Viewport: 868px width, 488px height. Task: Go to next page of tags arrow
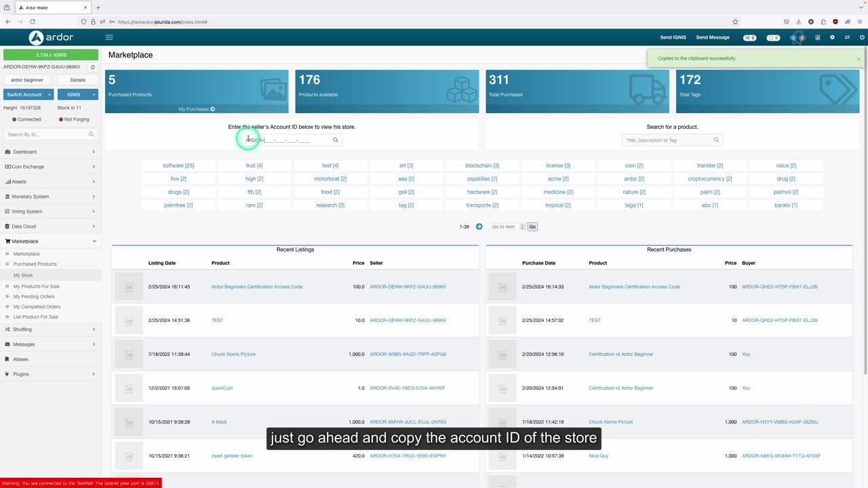point(479,226)
